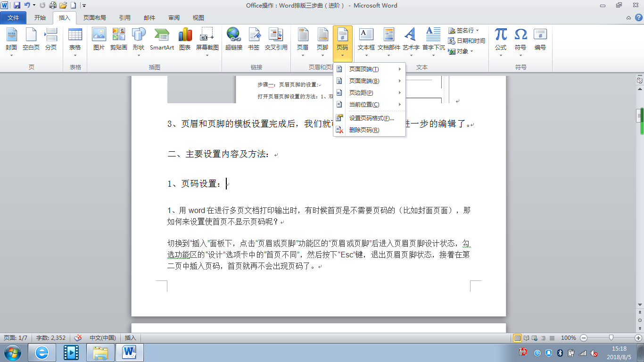Open the customize quick access toolbar dropdown
This screenshot has width=644, height=362.
click(84, 6)
